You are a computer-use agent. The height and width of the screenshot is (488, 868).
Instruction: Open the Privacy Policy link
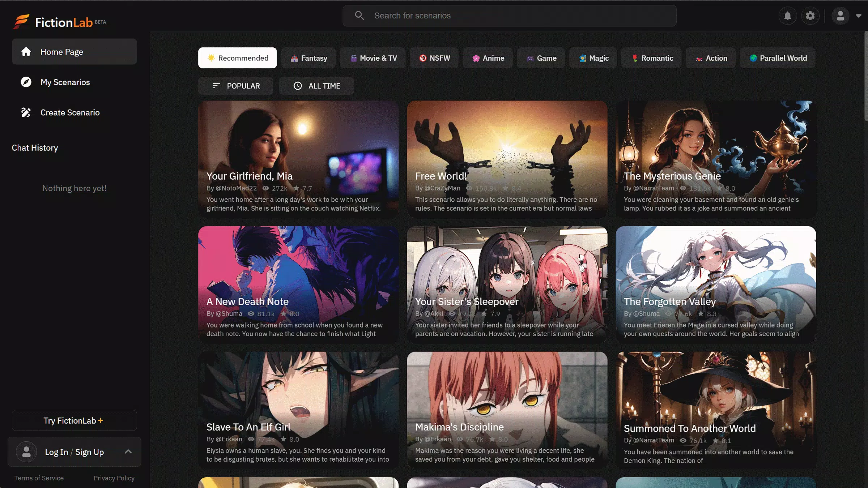point(114,478)
